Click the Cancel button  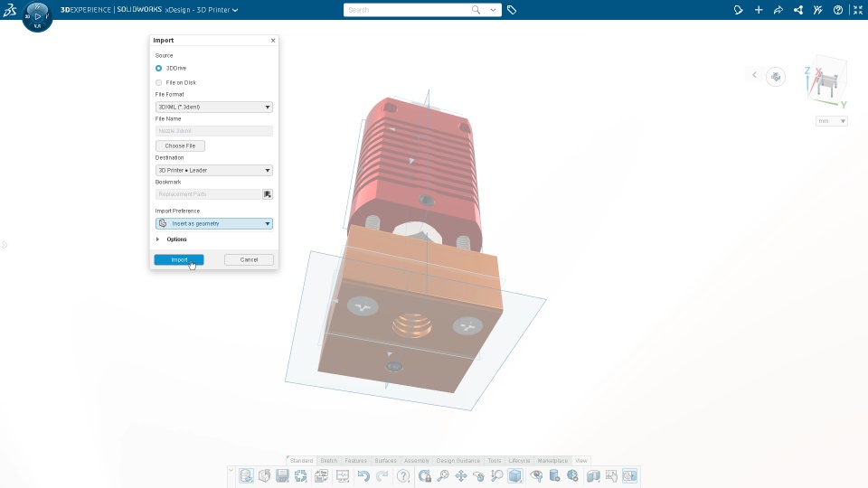point(250,259)
